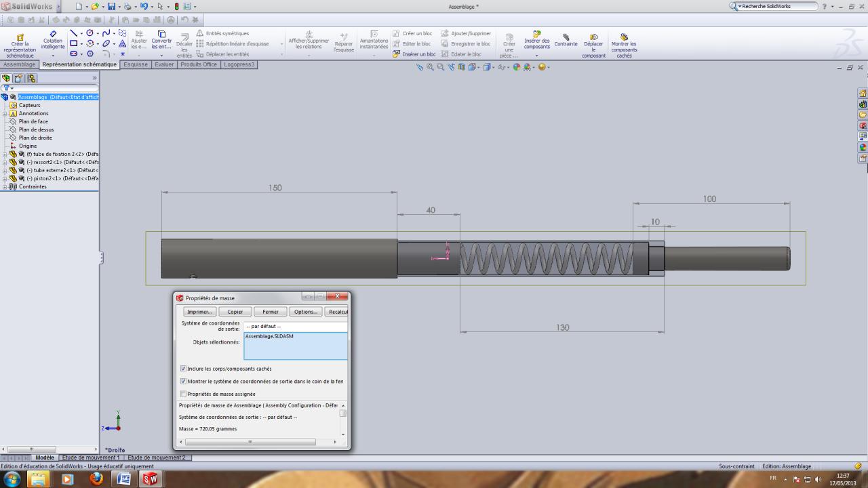Click Convertir les entités tool
Image resolution: width=868 pixels, height=488 pixels.
point(161,39)
